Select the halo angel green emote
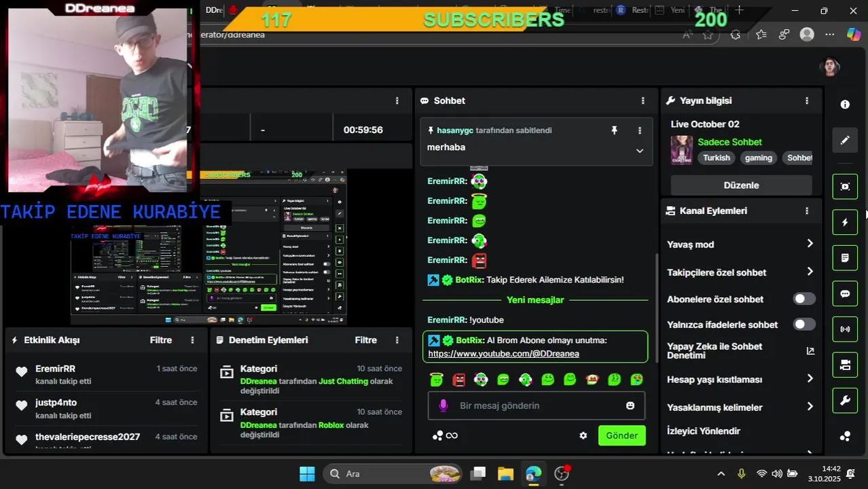The width and height of the screenshot is (868, 489). (436, 379)
